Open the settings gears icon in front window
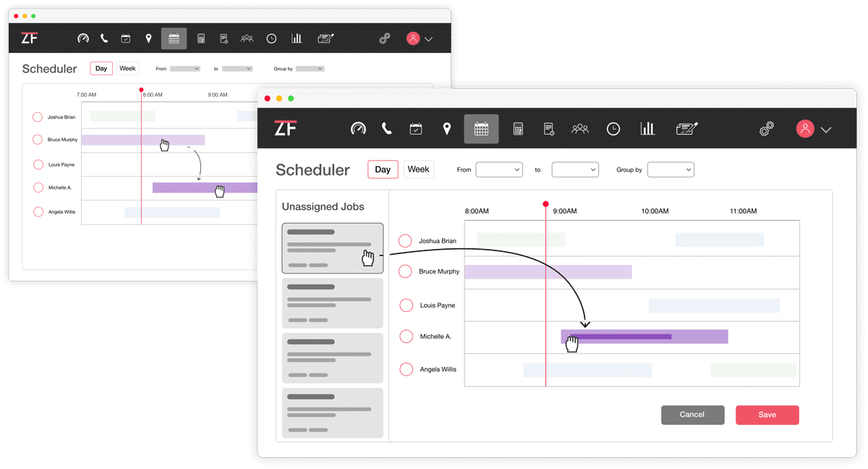This screenshot has height=469, width=868. (767, 129)
